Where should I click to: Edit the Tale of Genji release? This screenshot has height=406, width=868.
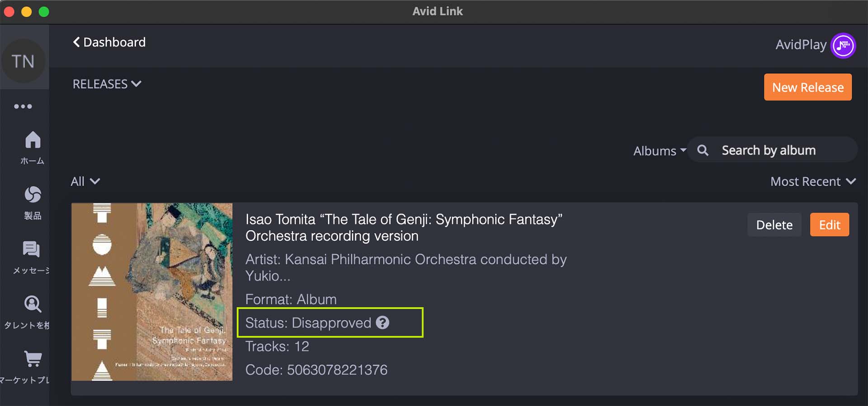(x=829, y=225)
